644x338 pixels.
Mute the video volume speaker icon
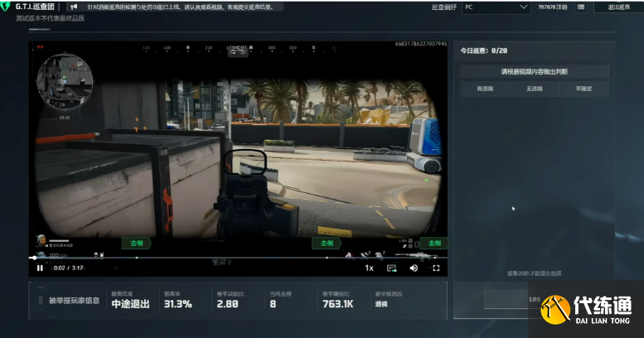[x=414, y=268]
